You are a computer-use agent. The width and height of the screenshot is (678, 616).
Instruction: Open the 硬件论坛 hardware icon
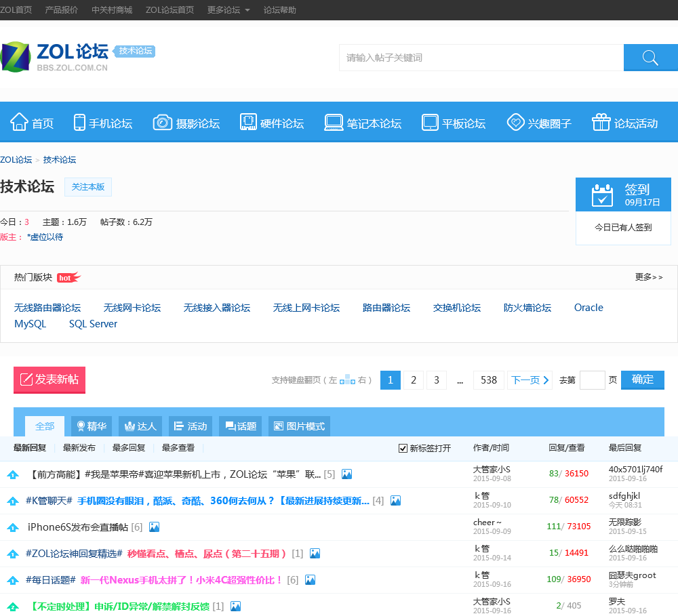pyautogui.click(x=248, y=122)
